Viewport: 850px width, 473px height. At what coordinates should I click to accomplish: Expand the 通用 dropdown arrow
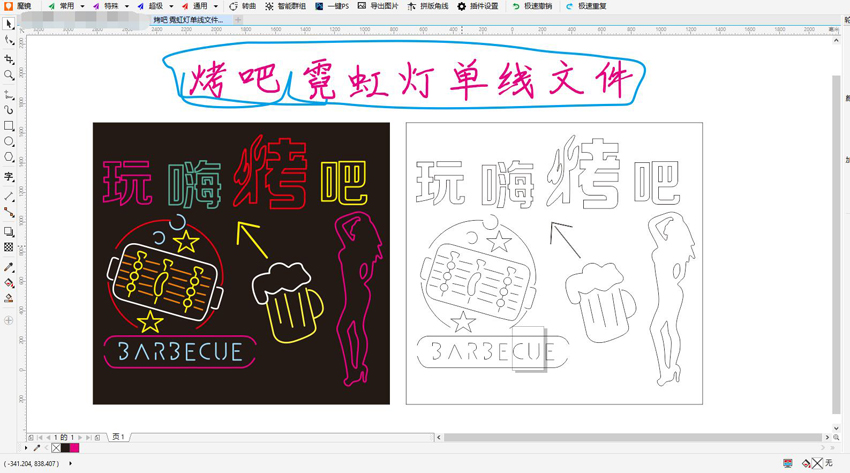tap(216, 6)
